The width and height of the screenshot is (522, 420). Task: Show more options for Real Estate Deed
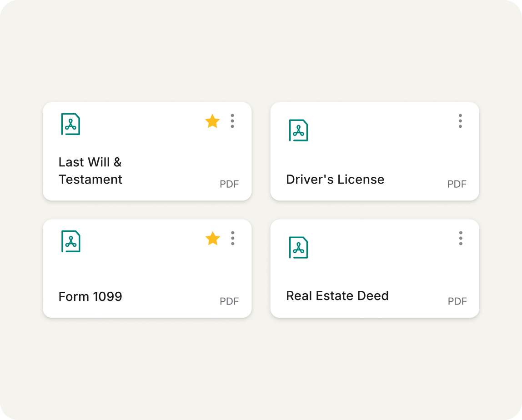tap(461, 238)
